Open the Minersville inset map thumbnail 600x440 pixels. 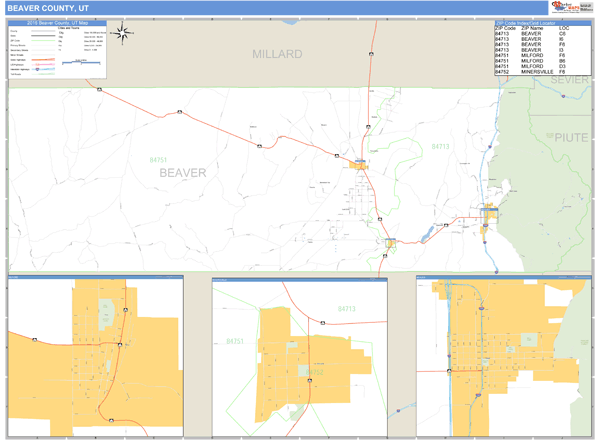tap(300, 357)
